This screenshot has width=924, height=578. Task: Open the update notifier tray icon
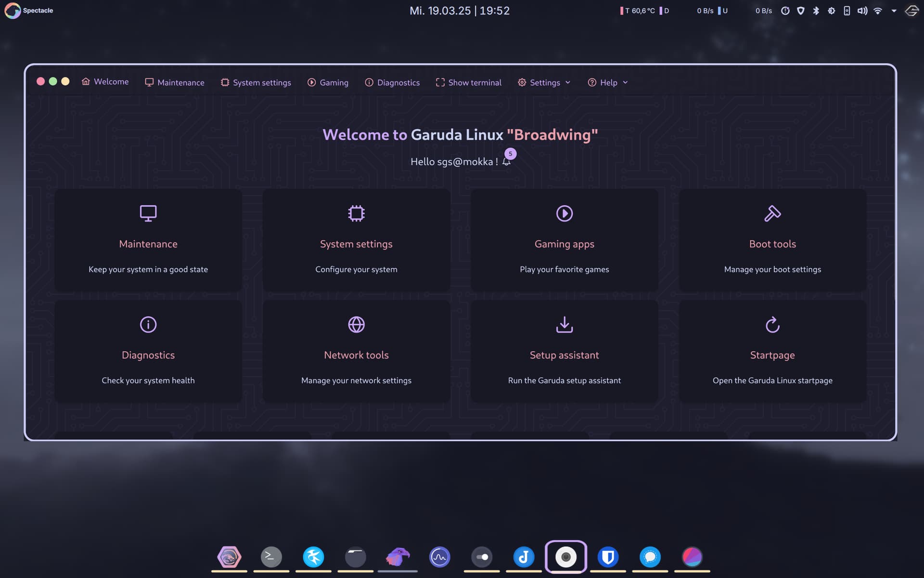[x=785, y=11]
